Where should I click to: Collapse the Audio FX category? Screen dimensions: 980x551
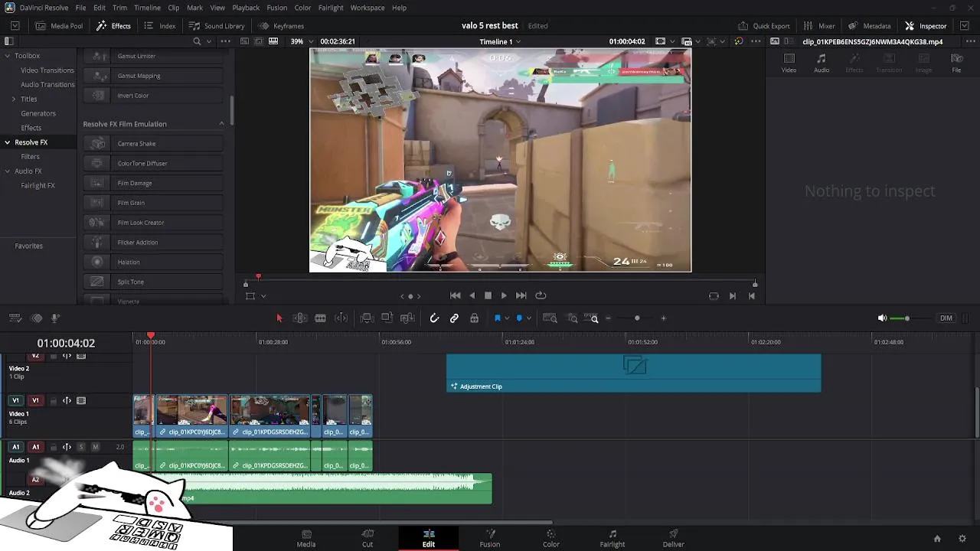(x=8, y=171)
